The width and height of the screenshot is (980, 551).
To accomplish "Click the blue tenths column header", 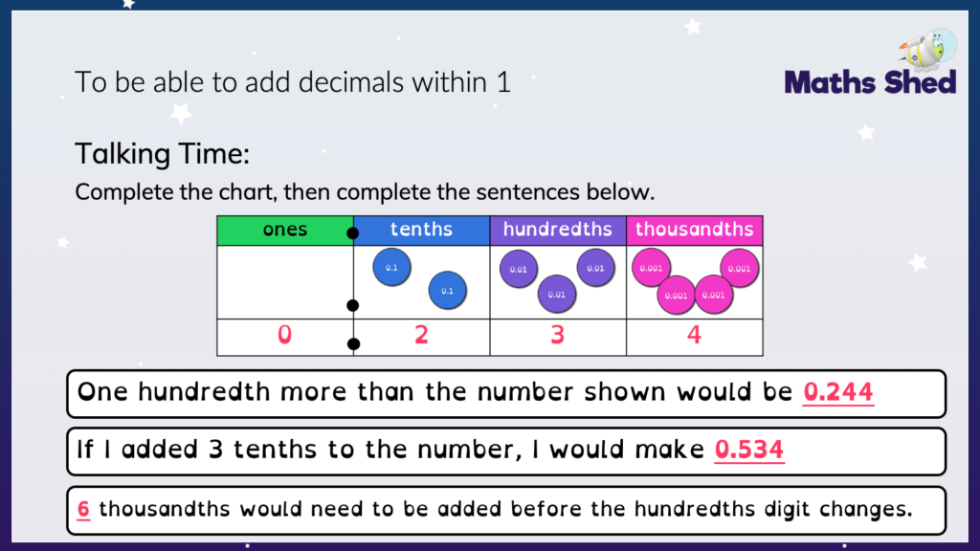I will click(422, 230).
